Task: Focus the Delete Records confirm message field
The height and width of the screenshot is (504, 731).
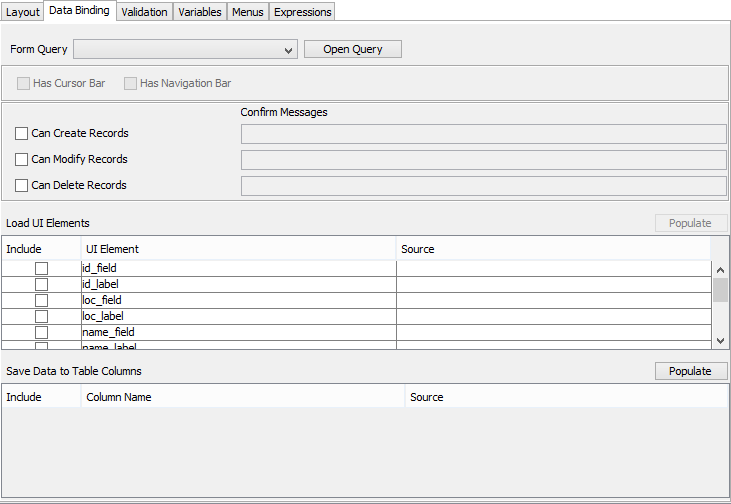Action: coord(483,186)
